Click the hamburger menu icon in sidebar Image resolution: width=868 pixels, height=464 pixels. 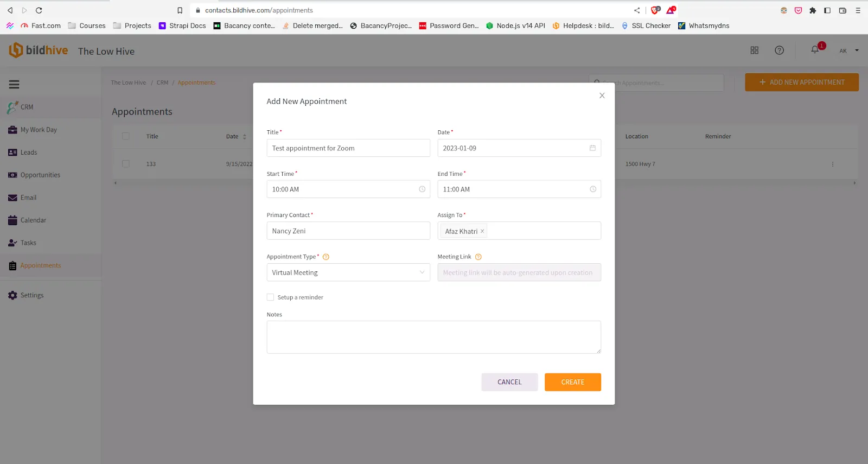coord(14,85)
